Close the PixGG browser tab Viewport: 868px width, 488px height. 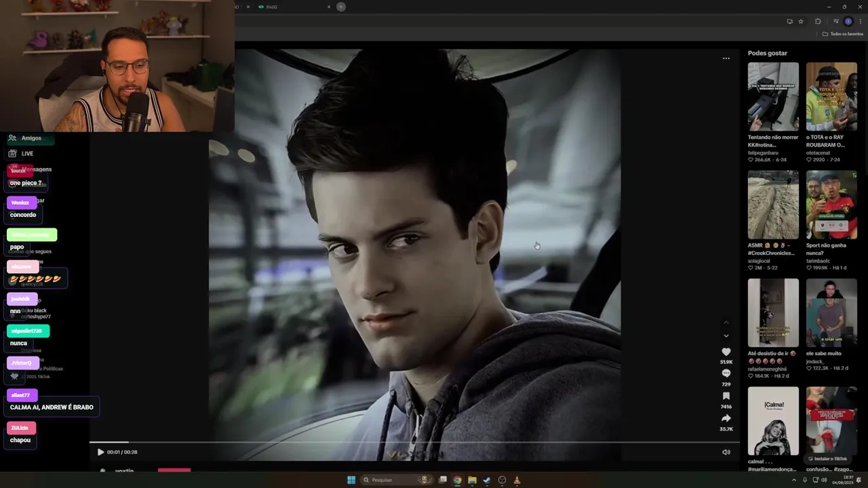329,7
